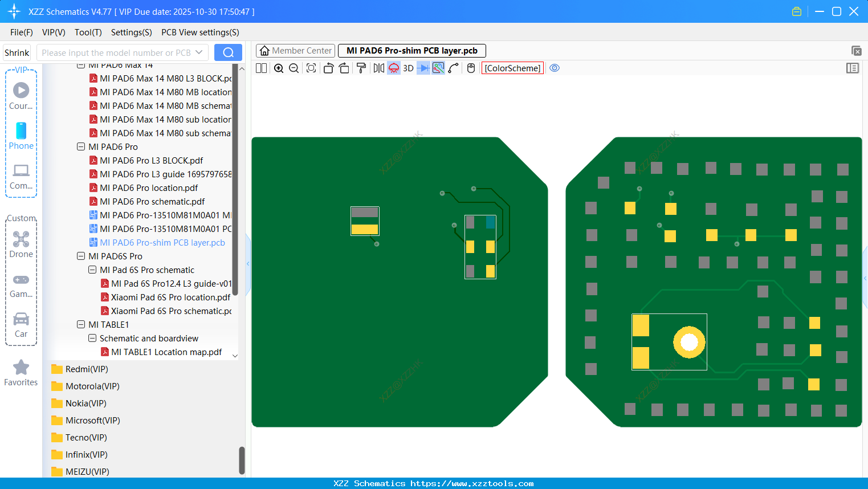This screenshot has height=489, width=868.
Task: Collapse the MI PAD6S Pro folder
Action: 80,256
